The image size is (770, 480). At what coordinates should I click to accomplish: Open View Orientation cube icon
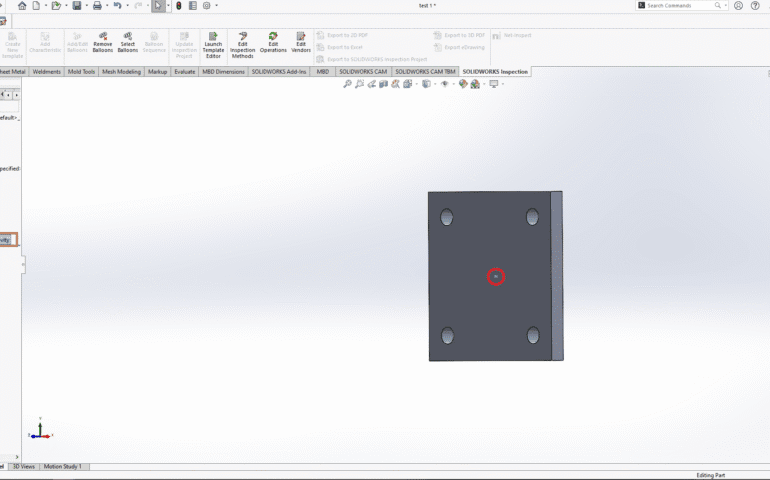pos(408,84)
